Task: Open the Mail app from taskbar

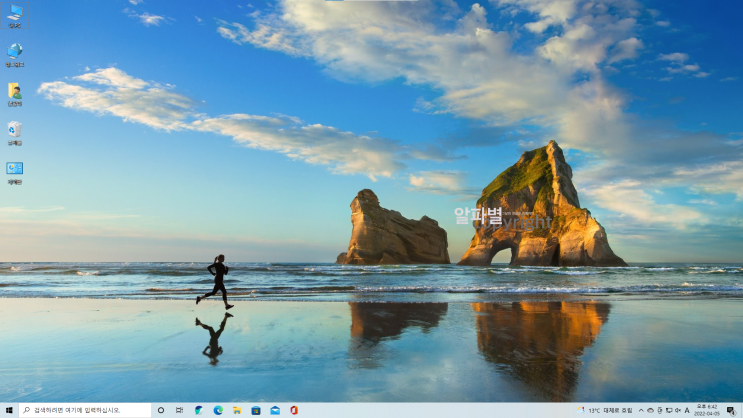Action: click(x=275, y=410)
